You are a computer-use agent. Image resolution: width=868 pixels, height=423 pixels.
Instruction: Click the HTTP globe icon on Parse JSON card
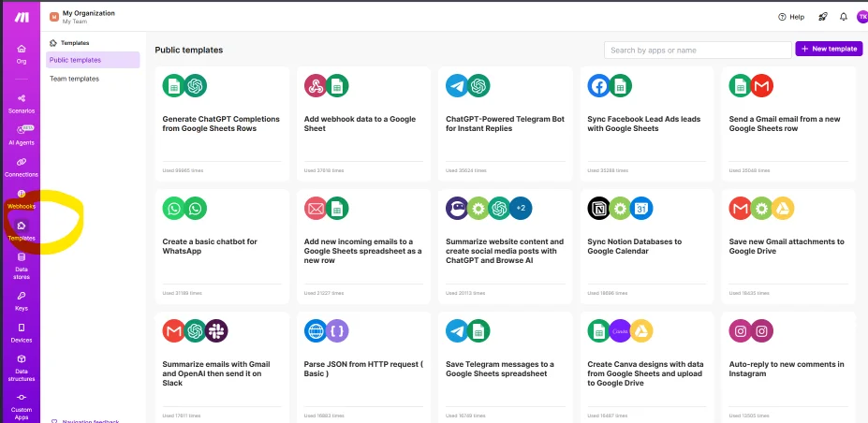[x=316, y=330]
